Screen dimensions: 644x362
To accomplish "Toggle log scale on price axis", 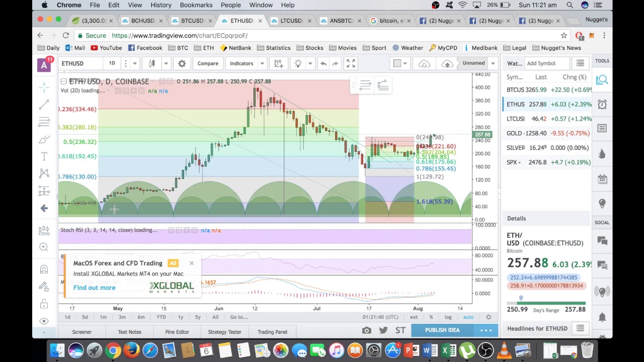I will coord(448,317).
